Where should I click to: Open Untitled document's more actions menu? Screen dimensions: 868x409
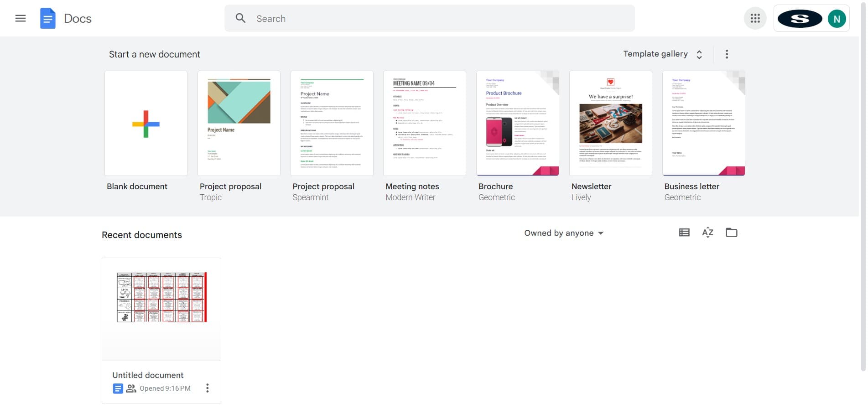[207, 388]
